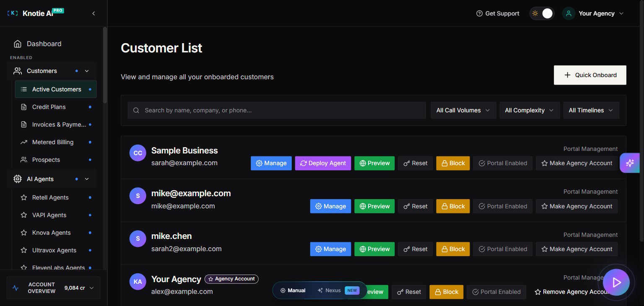
Task: Open the Your Agency account menu
Action: coord(593,13)
